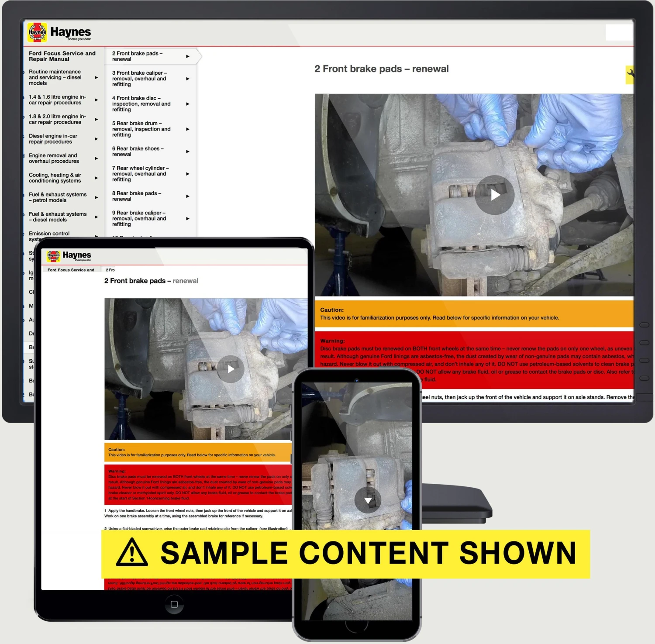The width and height of the screenshot is (655, 644).
Task: Click the Haynes logo on the tablet
Action: 69,256
